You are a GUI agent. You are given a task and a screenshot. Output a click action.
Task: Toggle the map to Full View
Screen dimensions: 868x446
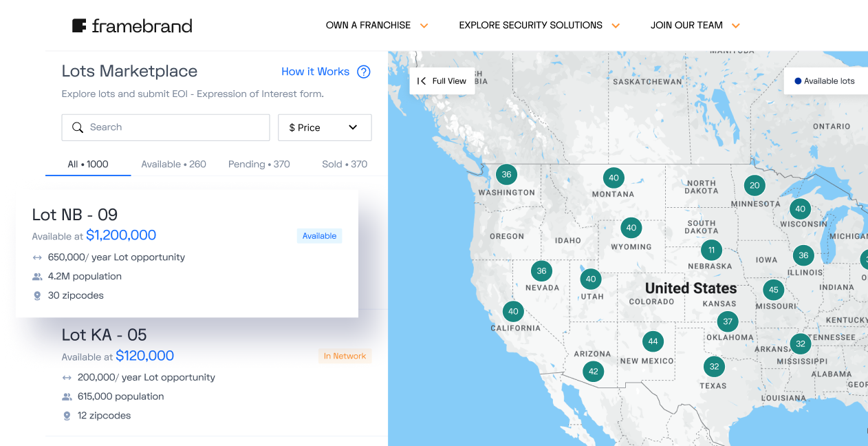(x=442, y=81)
